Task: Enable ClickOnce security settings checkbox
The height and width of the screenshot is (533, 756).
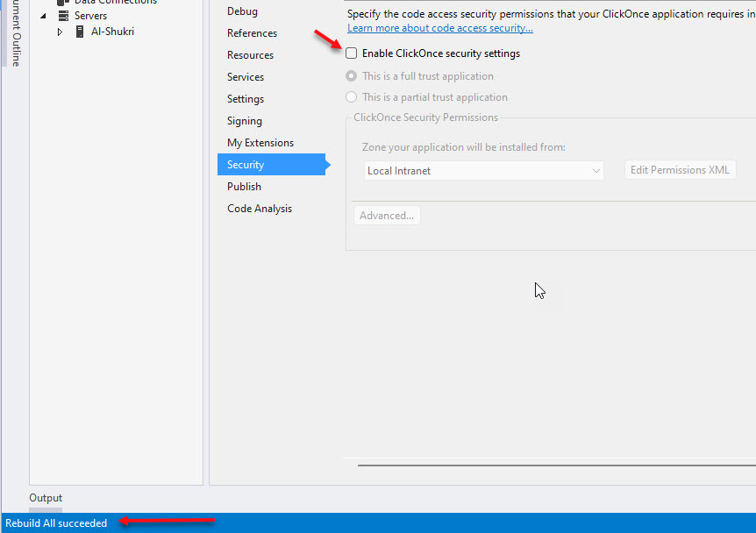Action: pyautogui.click(x=352, y=53)
